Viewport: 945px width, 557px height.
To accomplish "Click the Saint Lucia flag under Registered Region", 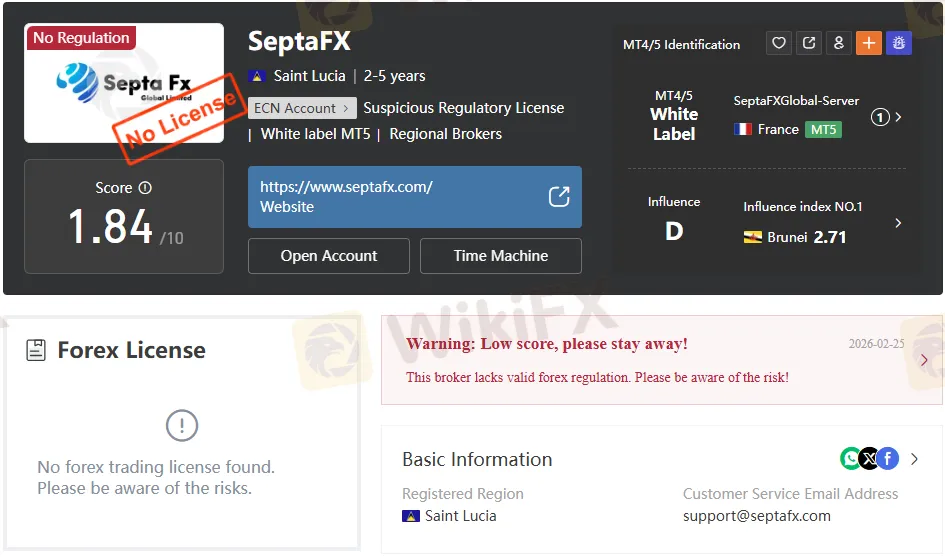I will 411,516.
